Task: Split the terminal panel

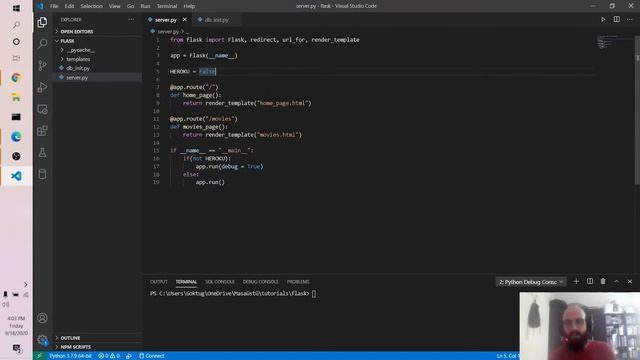Action: [x=590, y=282]
